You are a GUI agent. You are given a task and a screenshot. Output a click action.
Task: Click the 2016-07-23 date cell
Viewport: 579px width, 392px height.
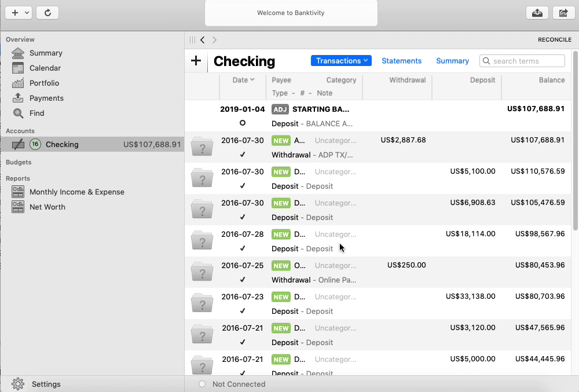(243, 297)
